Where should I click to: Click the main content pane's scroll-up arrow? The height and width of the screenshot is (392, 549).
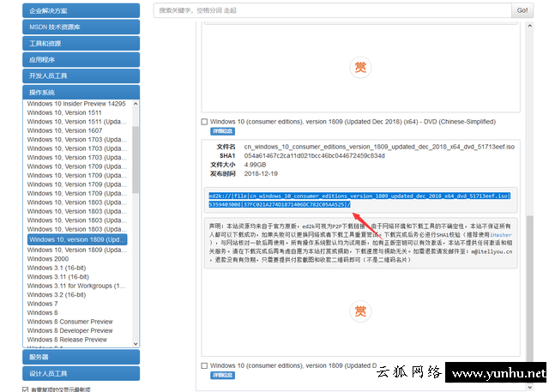(530, 26)
